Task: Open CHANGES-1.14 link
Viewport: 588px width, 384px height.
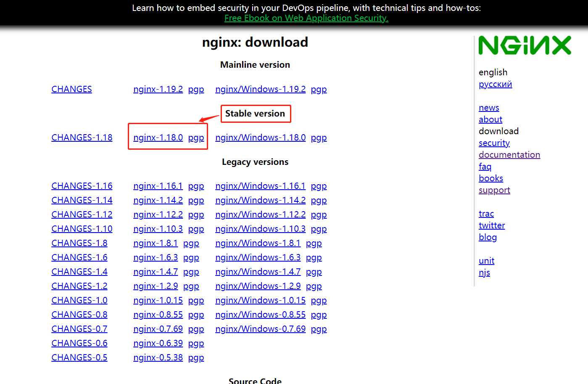Action: [82, 200]
